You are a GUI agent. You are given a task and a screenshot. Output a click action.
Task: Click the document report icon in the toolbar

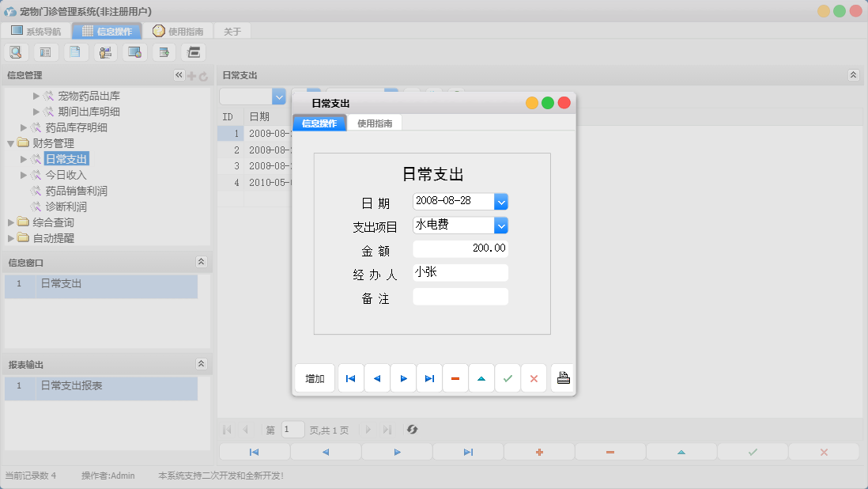click(x=75, y=51)
